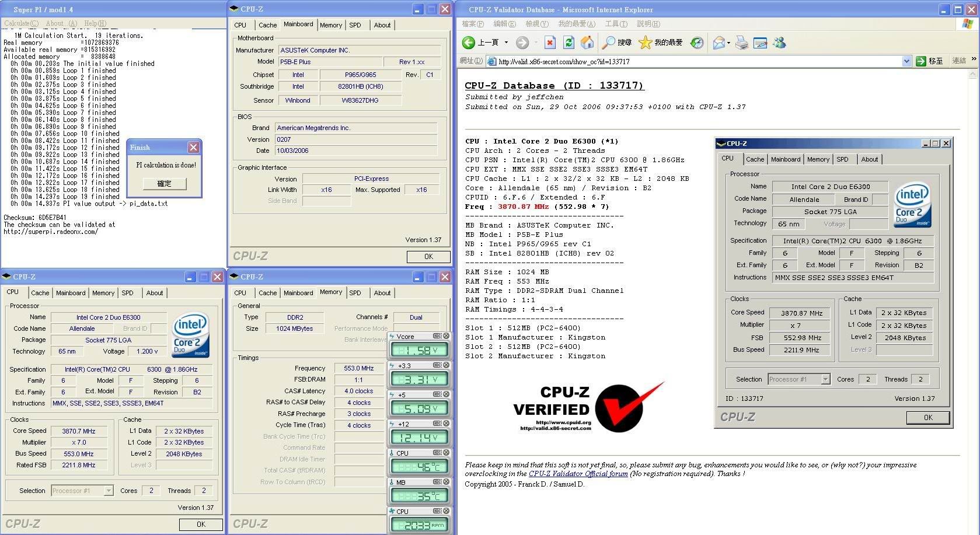Screen dimensions: 980x535
Task: Refresh the page in Internet Explorer
Action: pyautogui.click(x=569, y=43)
